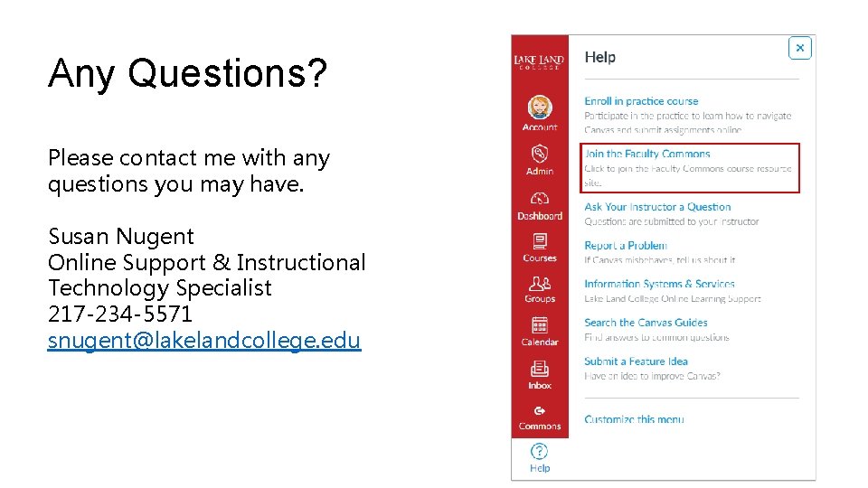Open Information Systems & Services link
This screenshot has height=488, width=868.
[x=659, y=284]
